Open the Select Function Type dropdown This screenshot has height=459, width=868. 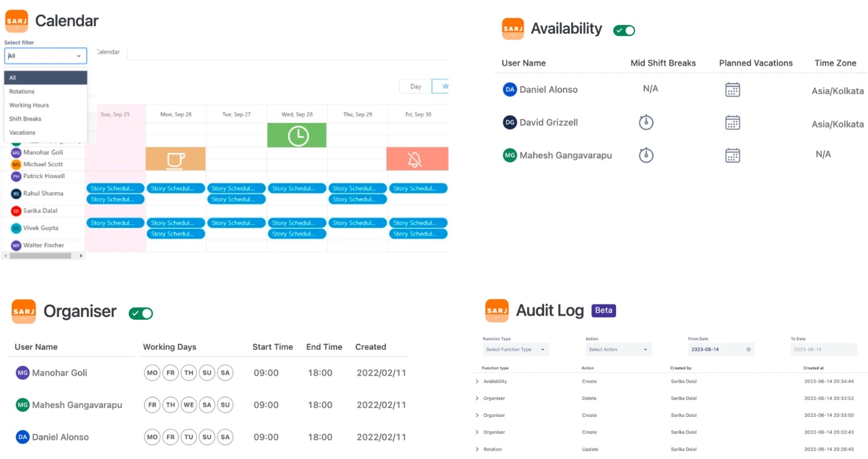[516, 350]
